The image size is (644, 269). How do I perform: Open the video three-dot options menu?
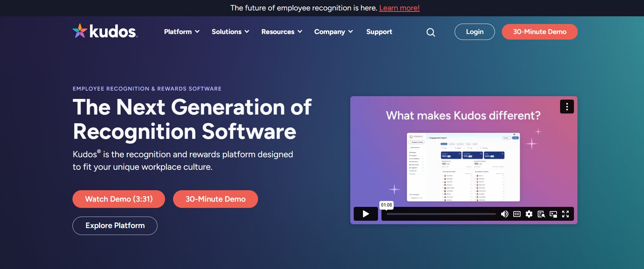(x=567, y=107)
